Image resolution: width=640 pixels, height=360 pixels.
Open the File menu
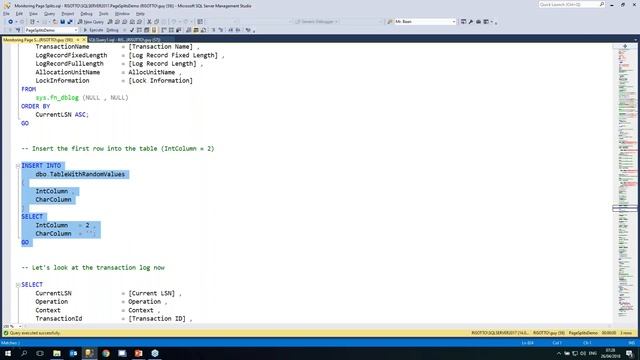[6, 13]
